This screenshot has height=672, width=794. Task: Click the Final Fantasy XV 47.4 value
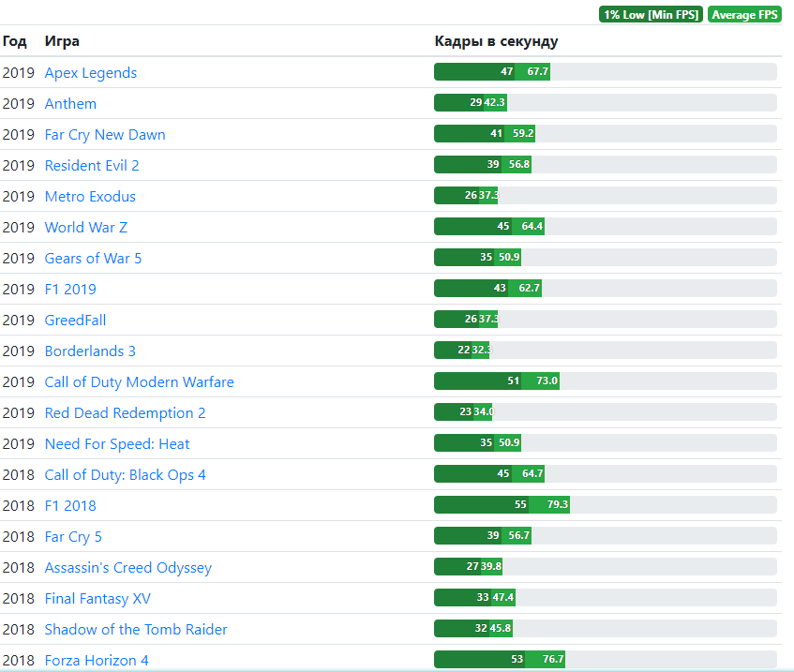[503, 598]
